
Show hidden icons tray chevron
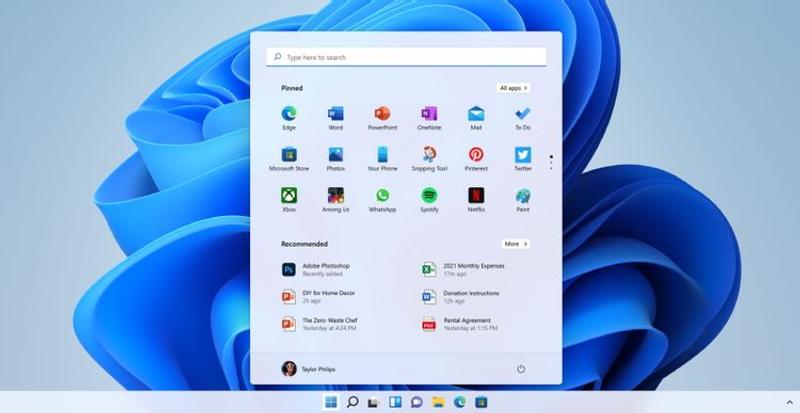point(790,403)
